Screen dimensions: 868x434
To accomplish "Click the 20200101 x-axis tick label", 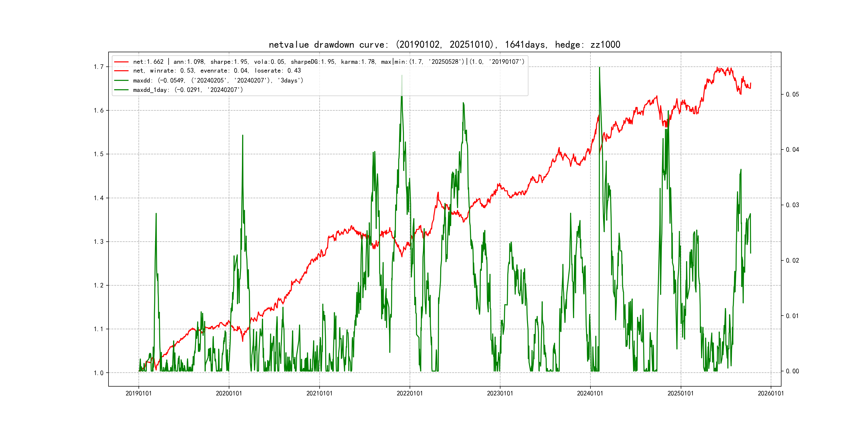I will [x=229, y=394].
